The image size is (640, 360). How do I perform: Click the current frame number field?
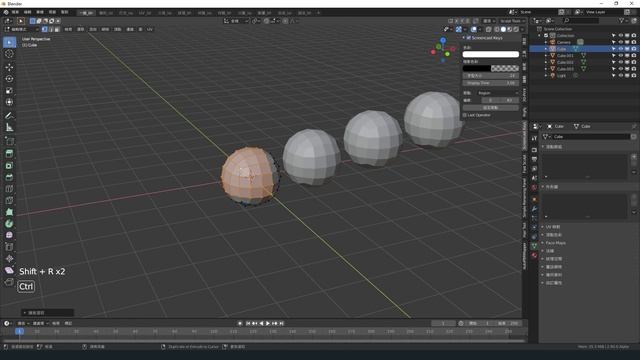click(443, 323)
